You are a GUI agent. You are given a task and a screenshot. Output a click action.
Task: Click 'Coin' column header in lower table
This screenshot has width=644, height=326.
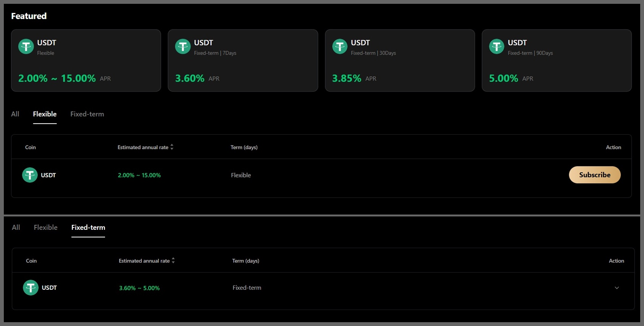click(x=31, y=261)
